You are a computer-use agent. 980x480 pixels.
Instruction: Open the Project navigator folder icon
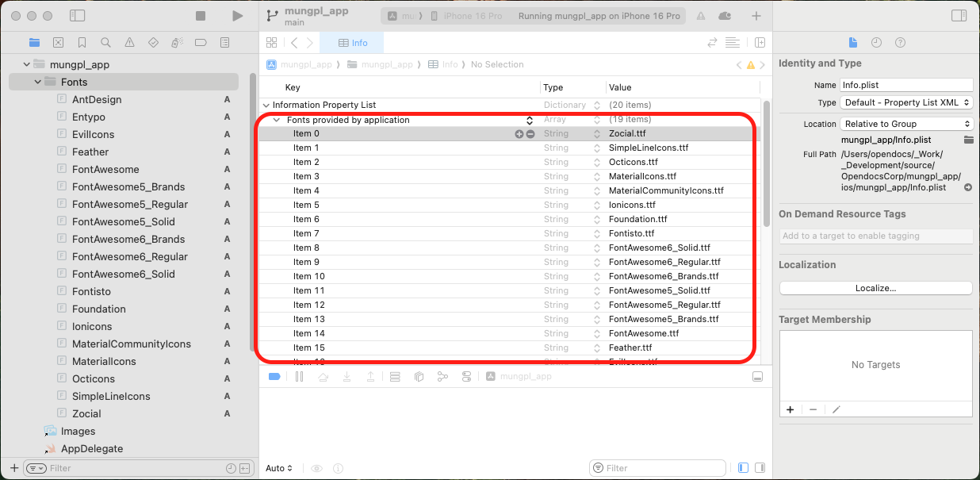click(x=34, y=43)
